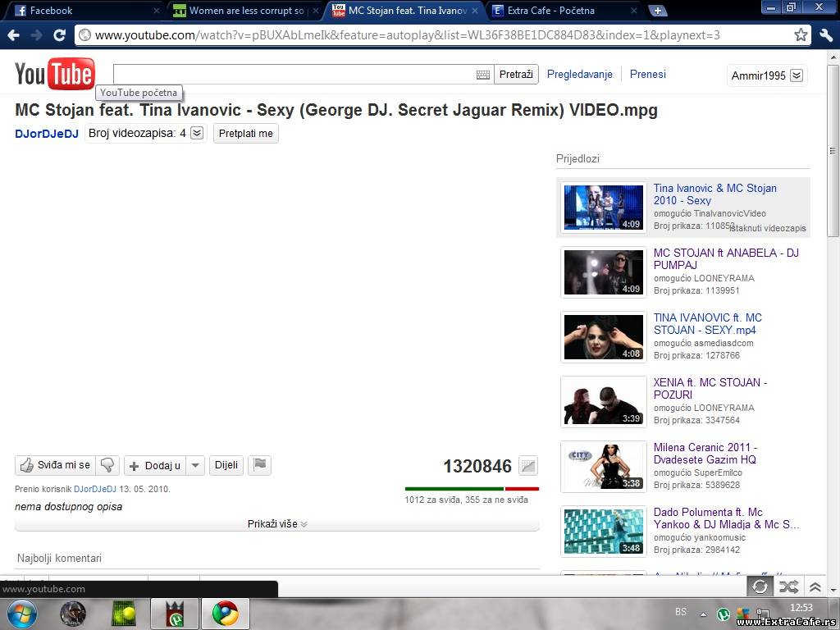Click the like/dislike ratio bar
Screen dimensions: 840x630
click(472, 489)
